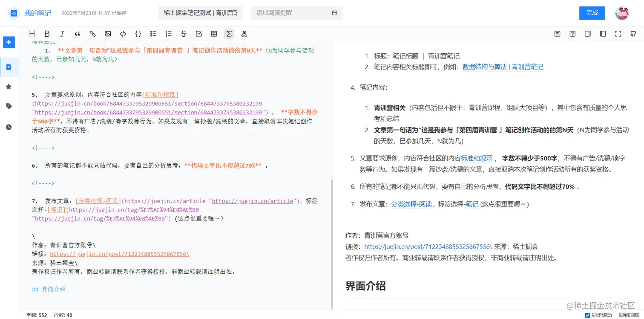The width and height of the screenshot is (644, 319).
Task: Apply italic formatting from the toolbar
Action: pyautogui.click(x=62, y=34)
